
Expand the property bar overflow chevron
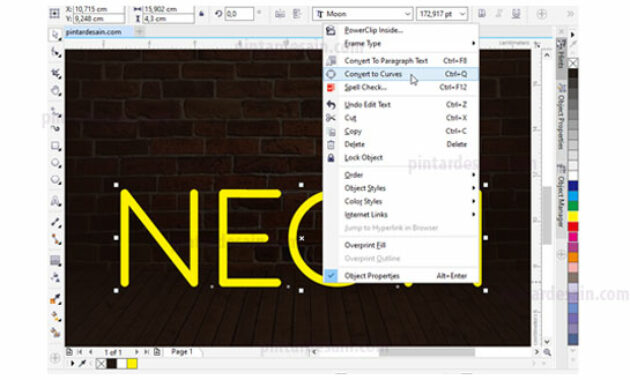(x=570, y=14)
